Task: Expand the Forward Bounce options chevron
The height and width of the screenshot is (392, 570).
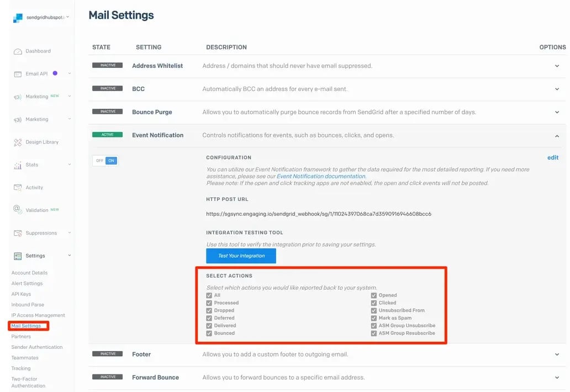Action: pos(557,378)
